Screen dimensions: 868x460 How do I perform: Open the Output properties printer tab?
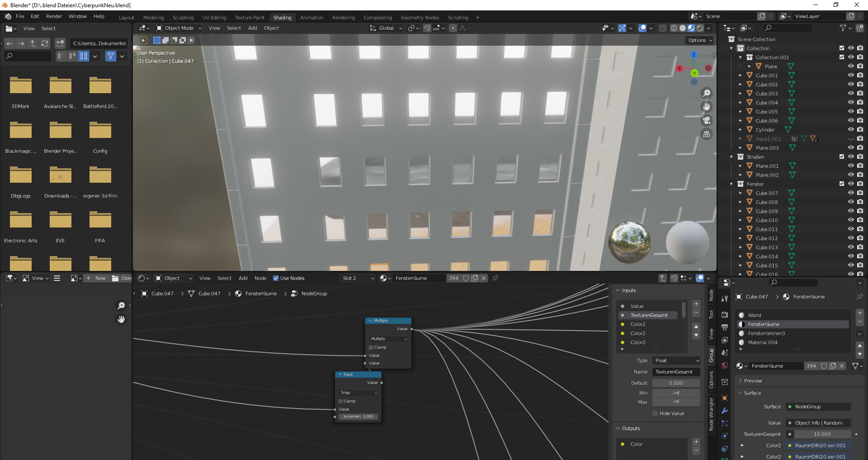click(x=724, y=327)
